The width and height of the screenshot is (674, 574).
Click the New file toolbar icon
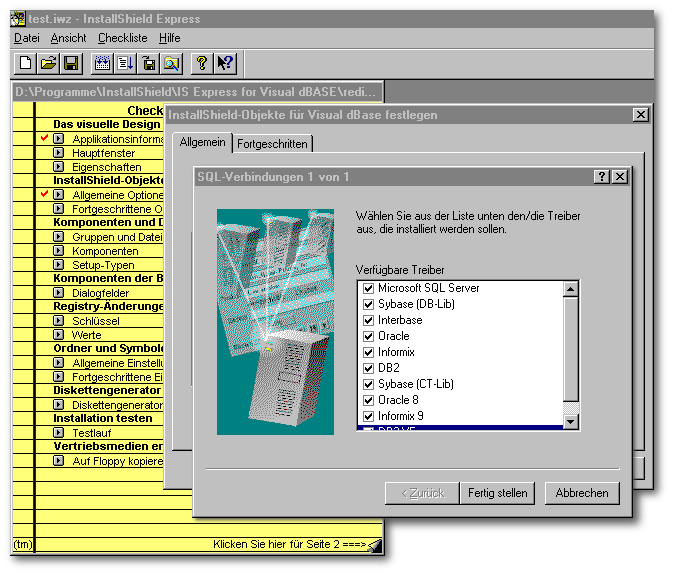pos(27,63)
